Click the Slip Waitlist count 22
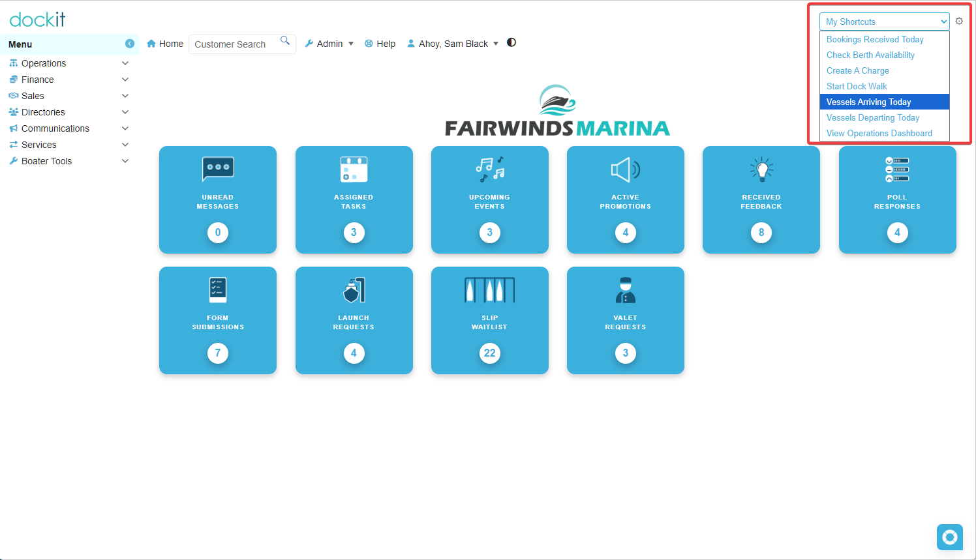976x560 pixels. 490,353
